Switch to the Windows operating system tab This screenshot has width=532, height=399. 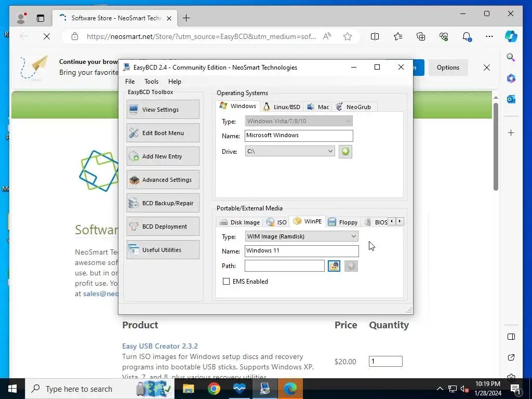(x=238, y=106)
